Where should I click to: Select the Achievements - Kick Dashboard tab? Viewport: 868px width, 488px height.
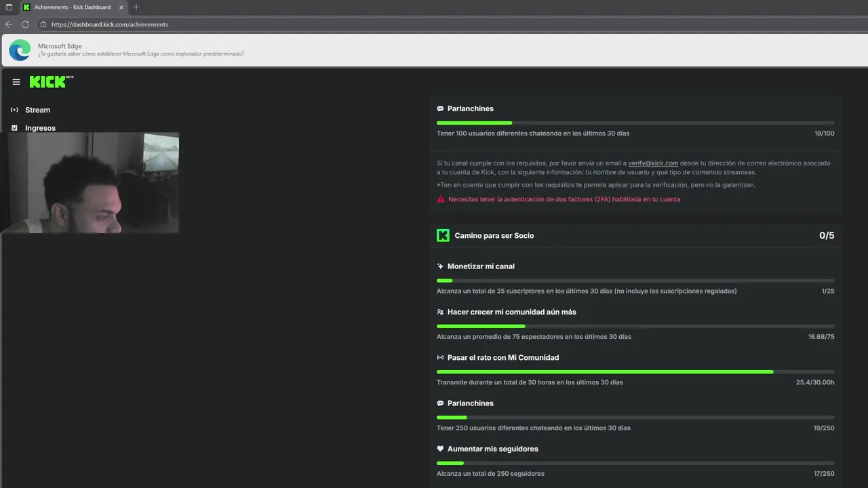click(x=73, y=7)
